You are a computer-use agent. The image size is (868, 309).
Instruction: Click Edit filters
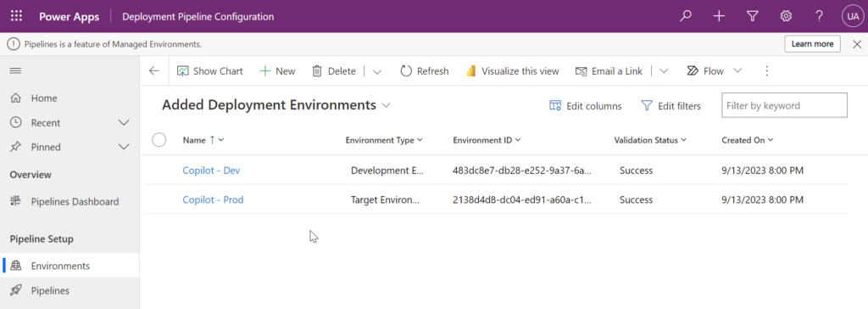point(670,105)
